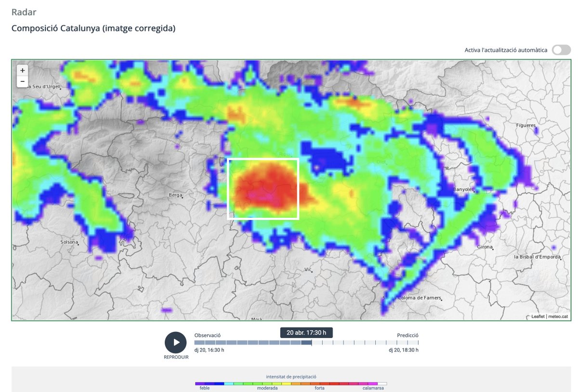Click the 'Observació' timeline label
This screenshot has height=392, width=578.
coord(208,335)
